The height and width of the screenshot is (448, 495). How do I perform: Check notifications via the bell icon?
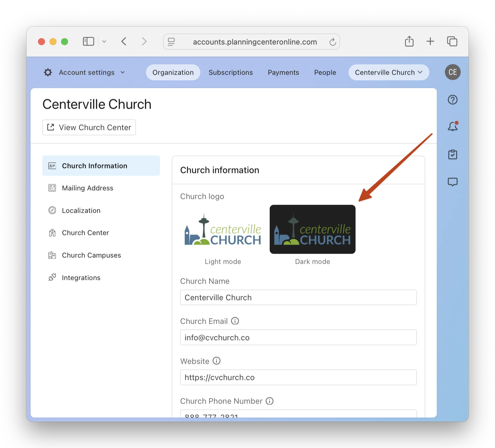(x=452, y=126)
